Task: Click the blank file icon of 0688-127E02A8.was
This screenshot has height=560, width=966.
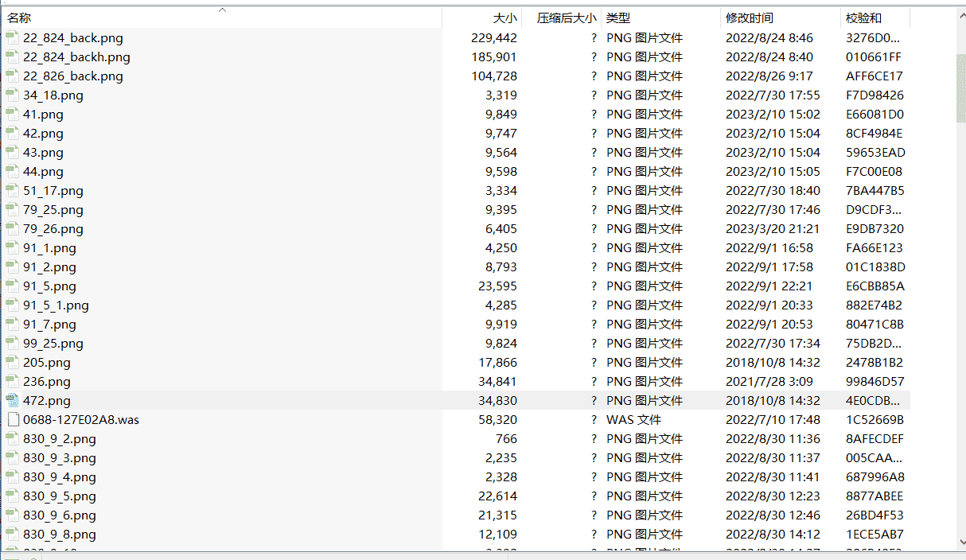Action: (x=12, y=419)
